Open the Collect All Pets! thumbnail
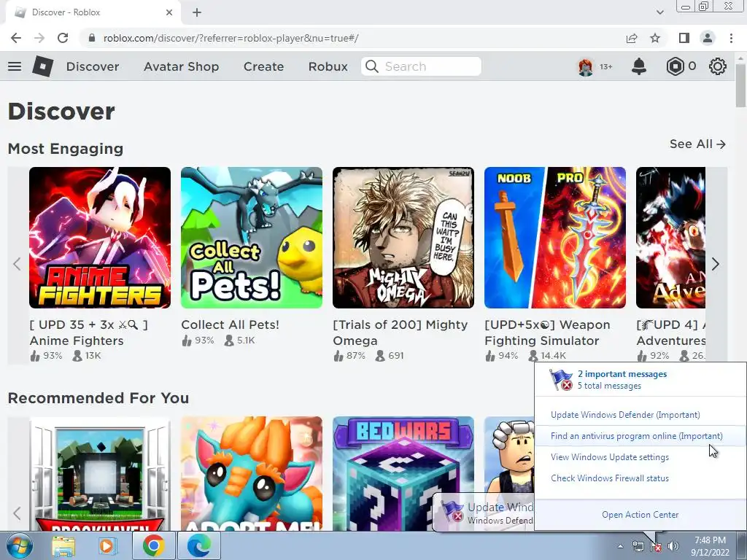 click(x=252, y=238)
